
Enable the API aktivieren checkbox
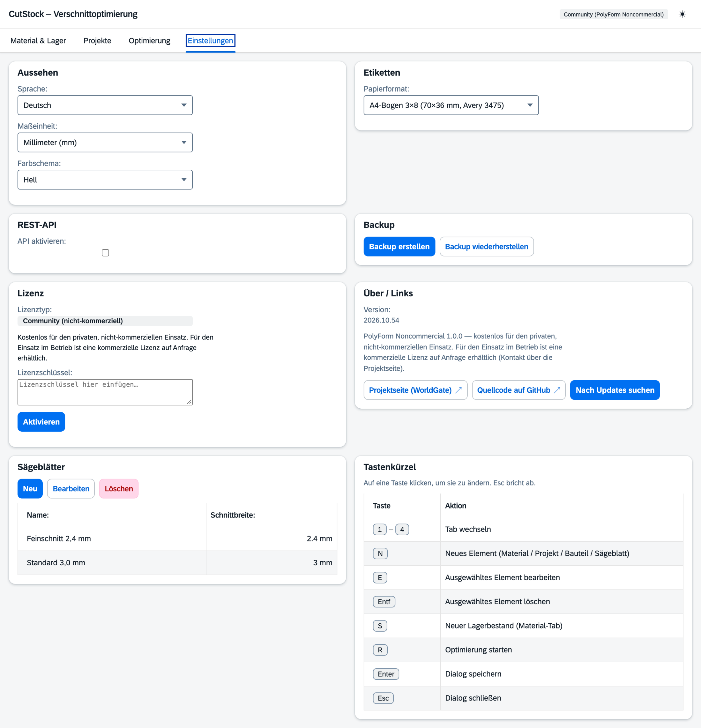click(x=105, y=253)
